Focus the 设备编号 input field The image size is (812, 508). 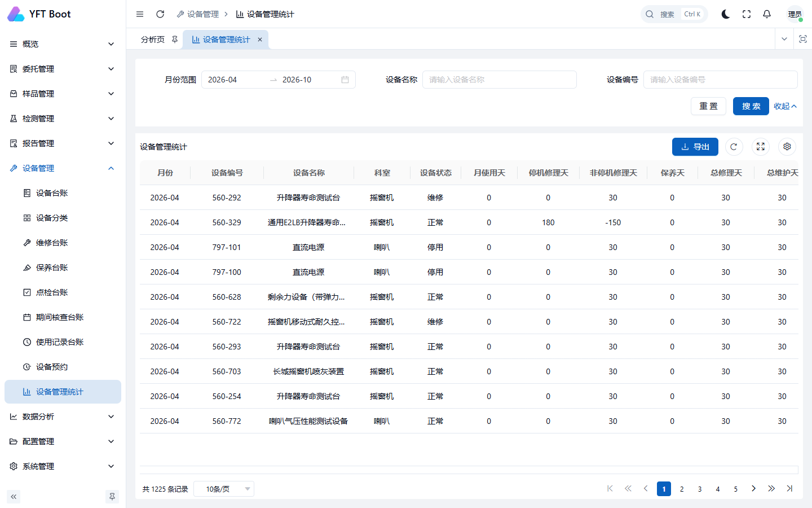pyautogui.click(x=721, y=80)
